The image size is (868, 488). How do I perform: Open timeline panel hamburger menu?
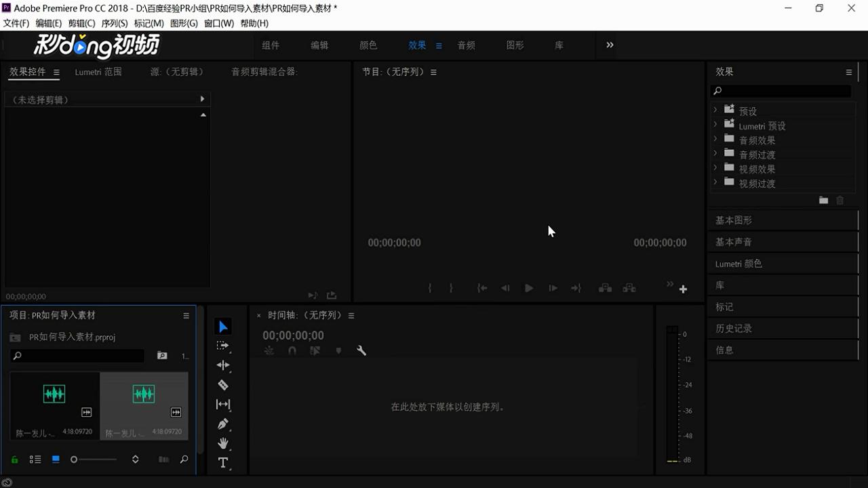(x=351, y=315)
